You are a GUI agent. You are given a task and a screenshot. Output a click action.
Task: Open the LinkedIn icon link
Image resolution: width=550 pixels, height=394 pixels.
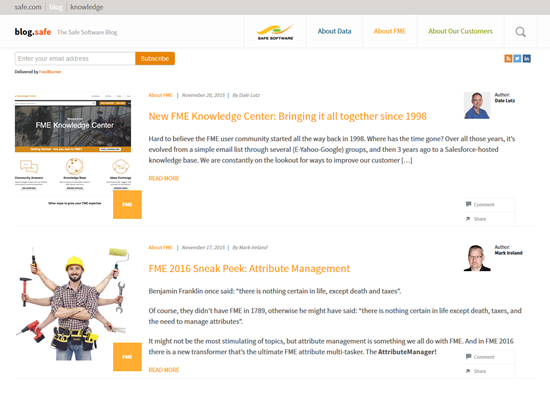526,59
